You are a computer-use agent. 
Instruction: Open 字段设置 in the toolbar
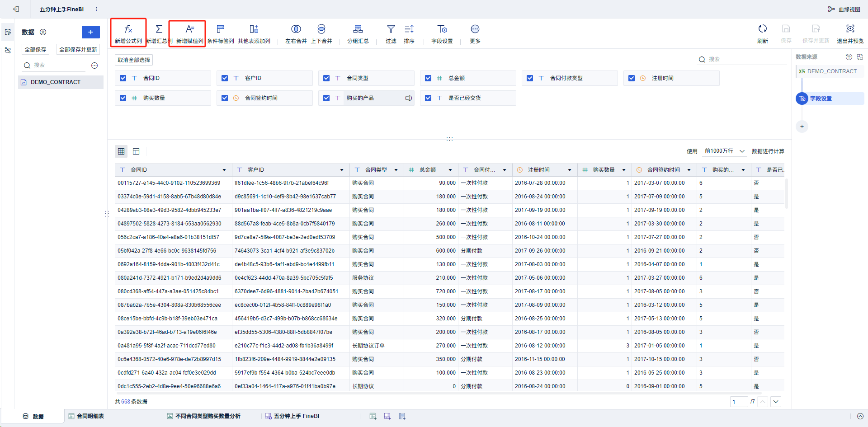pyautogui.click(x=442, y=33)
